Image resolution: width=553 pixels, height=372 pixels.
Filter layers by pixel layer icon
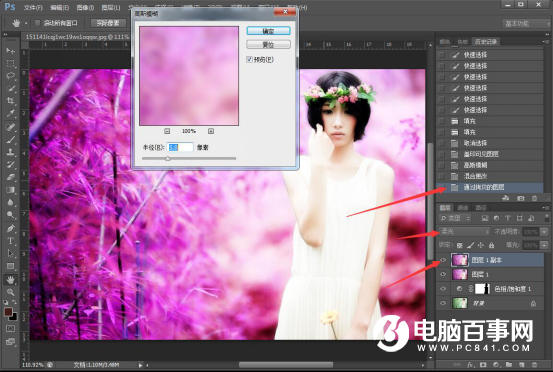click(485, 218)
